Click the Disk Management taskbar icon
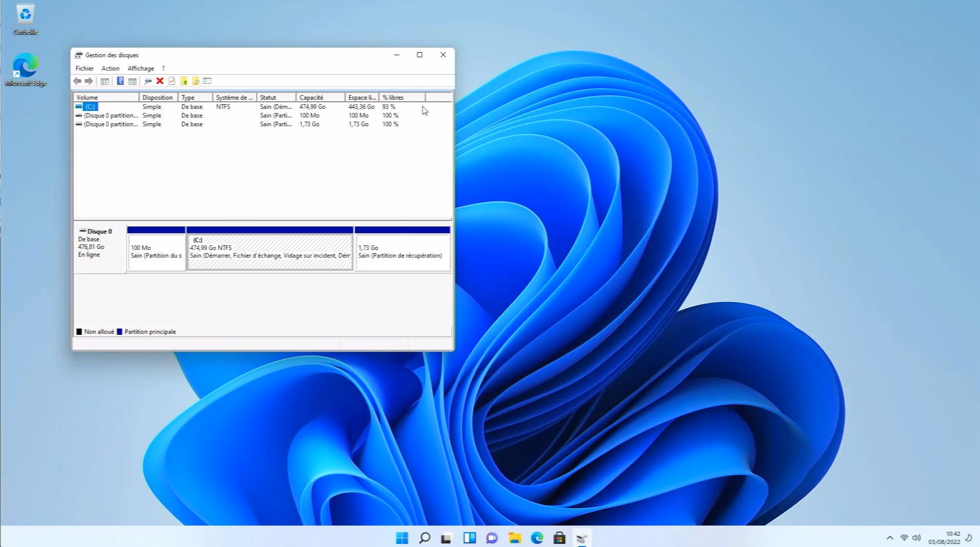The height and width of the screenshot is (547, 980). click(x=582, y=538)
